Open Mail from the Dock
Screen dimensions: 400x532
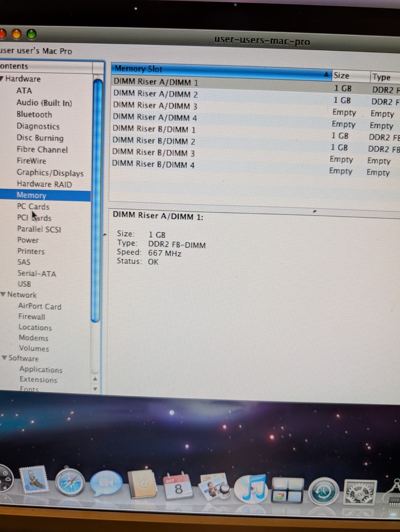point(34,480)
